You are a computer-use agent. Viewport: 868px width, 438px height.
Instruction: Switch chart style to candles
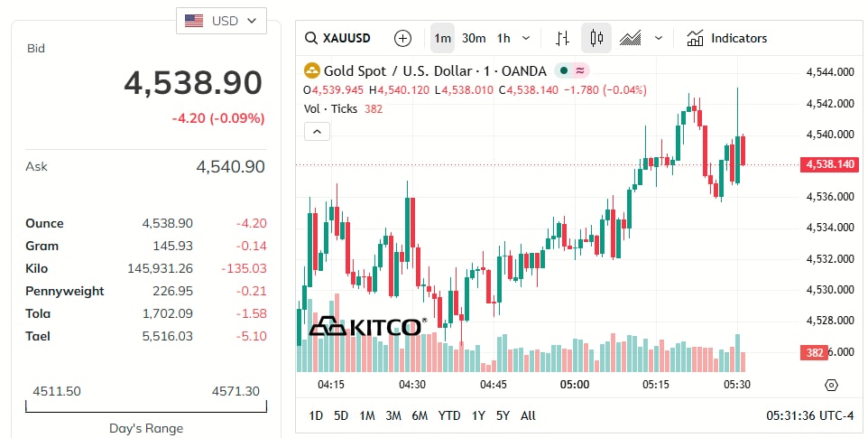[596, 38]
